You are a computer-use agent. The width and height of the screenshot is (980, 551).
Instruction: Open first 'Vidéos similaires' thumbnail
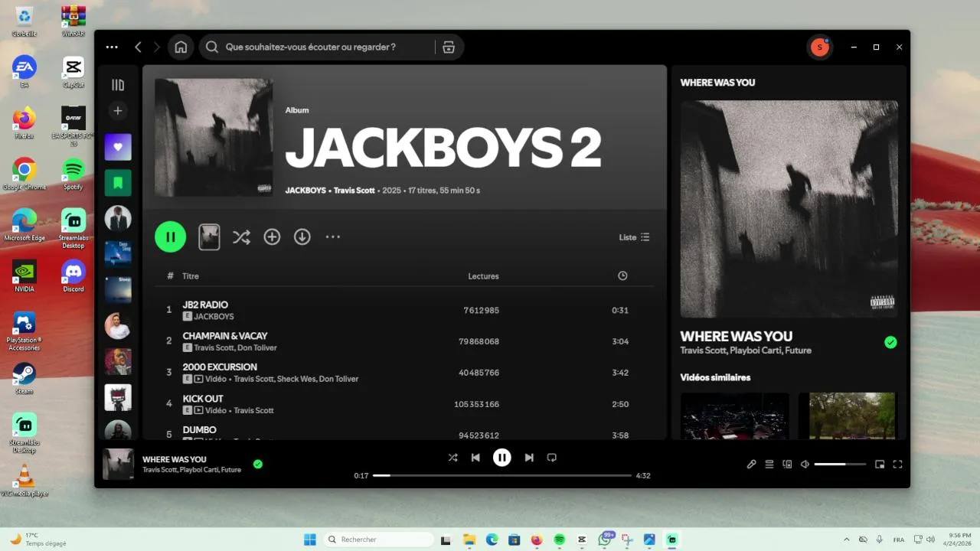click(735, 416)
